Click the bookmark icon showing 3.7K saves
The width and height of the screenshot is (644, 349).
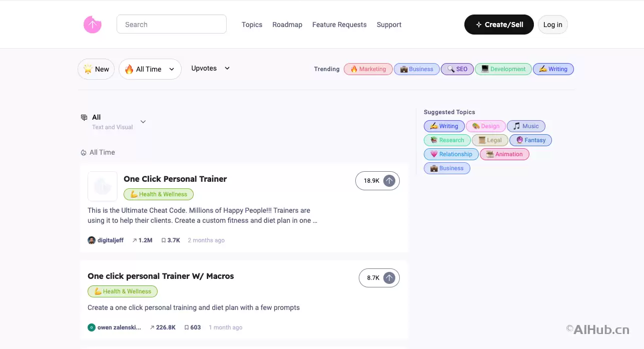pyautogui.click(x=164, y=240)
